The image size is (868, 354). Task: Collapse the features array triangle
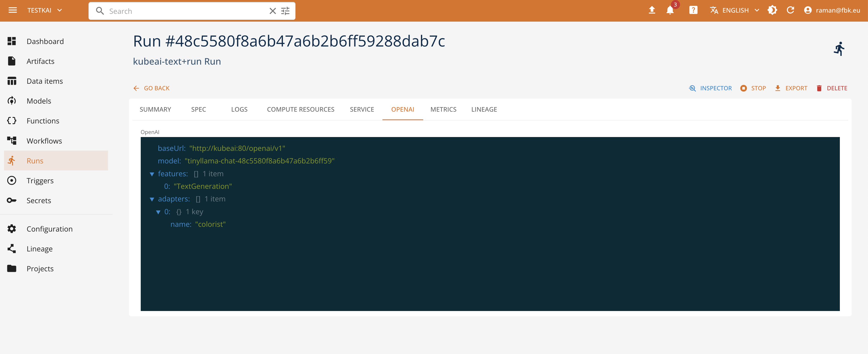point(152,174)
